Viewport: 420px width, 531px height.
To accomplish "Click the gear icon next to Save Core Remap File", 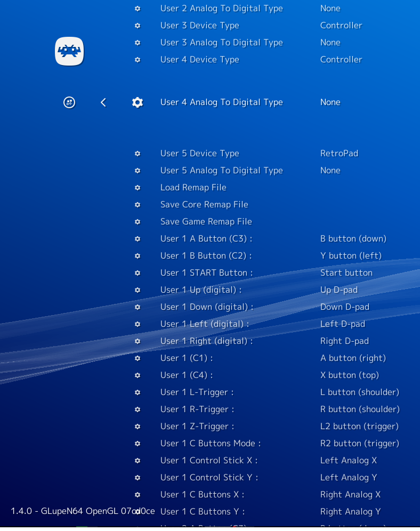I will [x=138, y=205].
